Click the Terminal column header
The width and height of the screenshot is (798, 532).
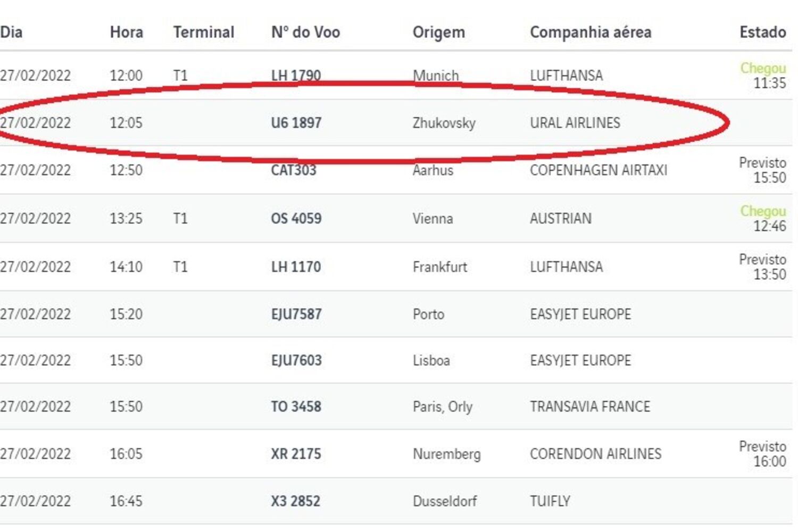(204, 32)
